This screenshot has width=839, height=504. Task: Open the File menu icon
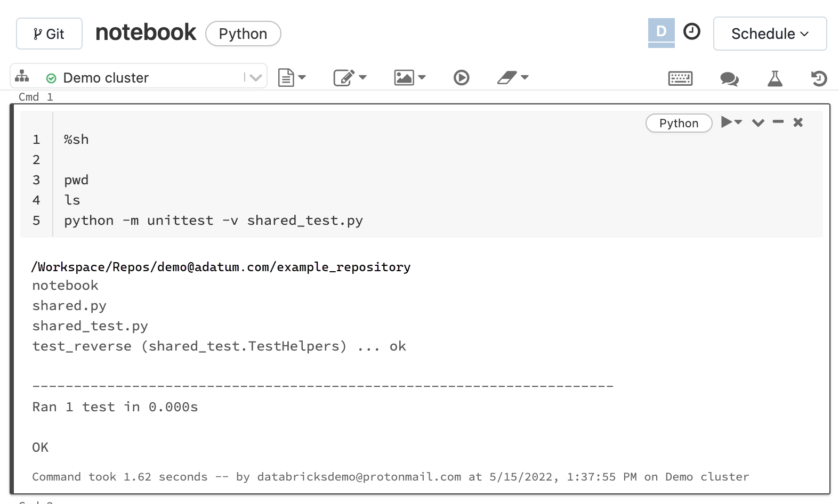(x=292, y=77)
